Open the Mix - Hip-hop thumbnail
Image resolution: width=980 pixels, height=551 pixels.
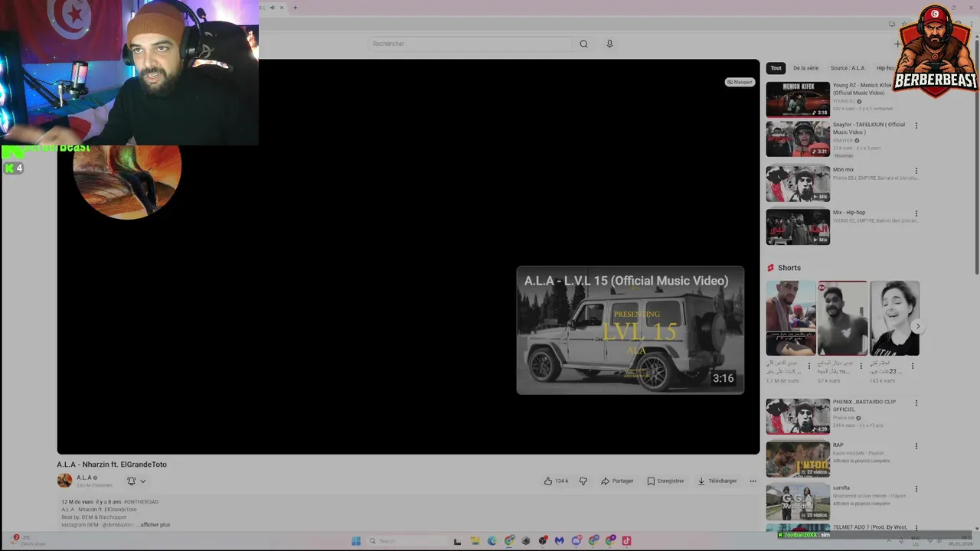click(x=798, y=227)
